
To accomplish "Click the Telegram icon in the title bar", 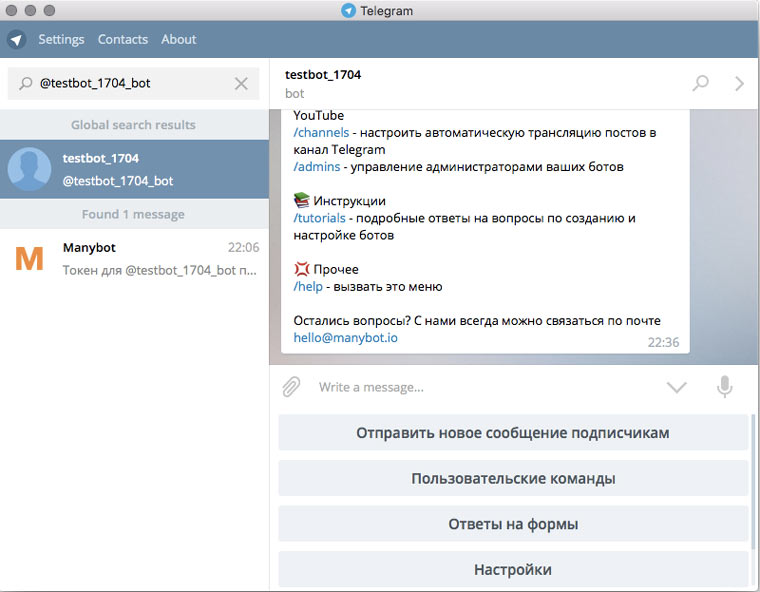I will click(x=348, y=10).
